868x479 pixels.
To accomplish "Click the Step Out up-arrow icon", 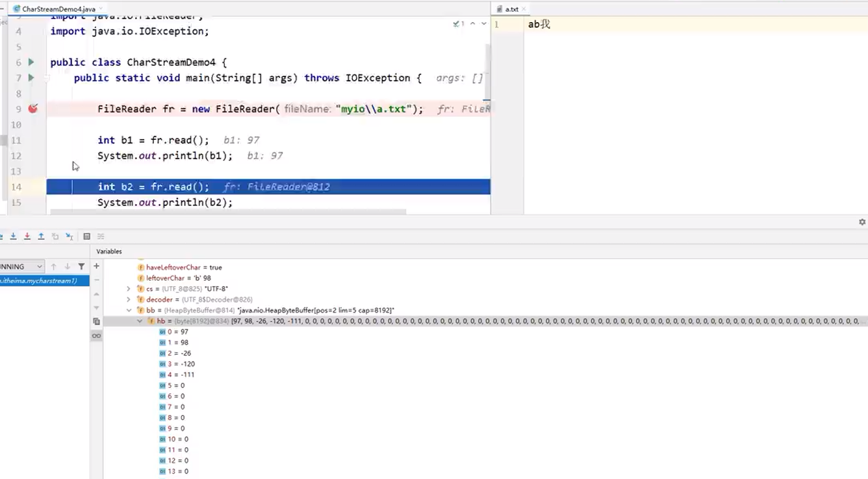I will click(41, 237).
